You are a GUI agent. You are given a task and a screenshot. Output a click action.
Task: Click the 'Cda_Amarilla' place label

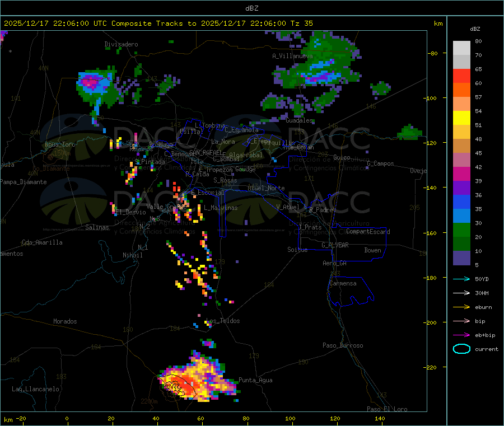click(x=42, y=242)
